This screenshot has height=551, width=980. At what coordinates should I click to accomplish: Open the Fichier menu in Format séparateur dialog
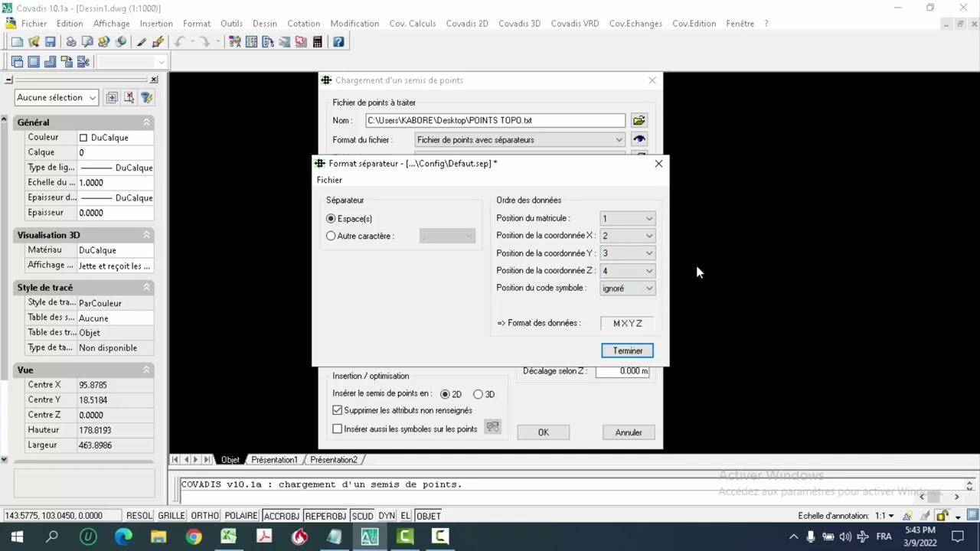(x=329, y=180)
